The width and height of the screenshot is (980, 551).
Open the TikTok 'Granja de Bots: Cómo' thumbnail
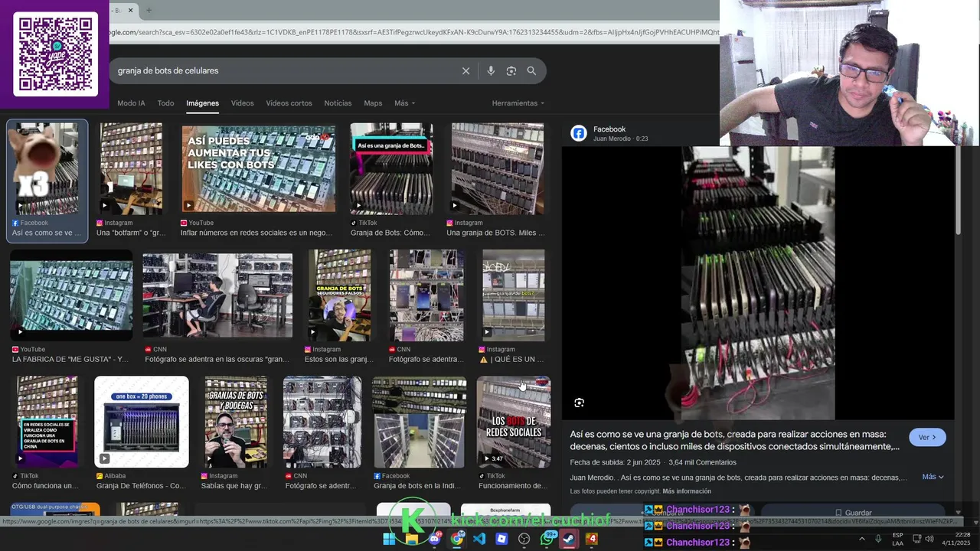tap(391, 168)
